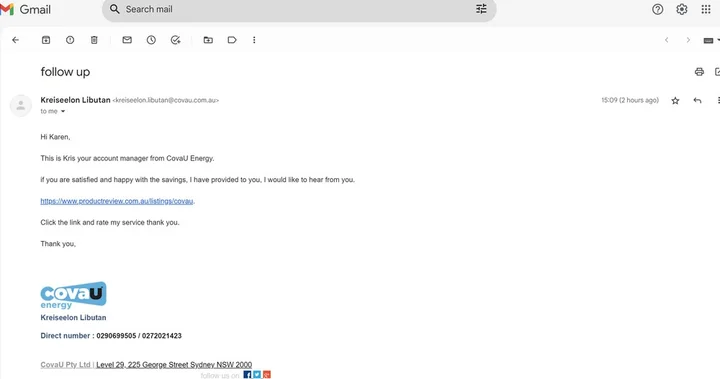Viewport: 720px width, 379px height.
Task: Open the Google apps grid
Action: 706,9
